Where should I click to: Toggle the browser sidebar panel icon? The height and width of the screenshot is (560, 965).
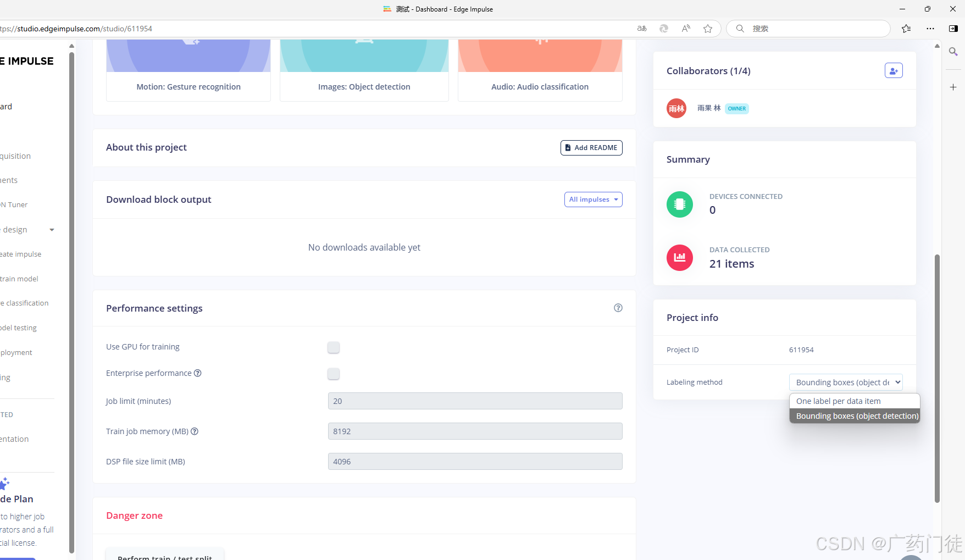pyautogui.click(x=953, y=29)
